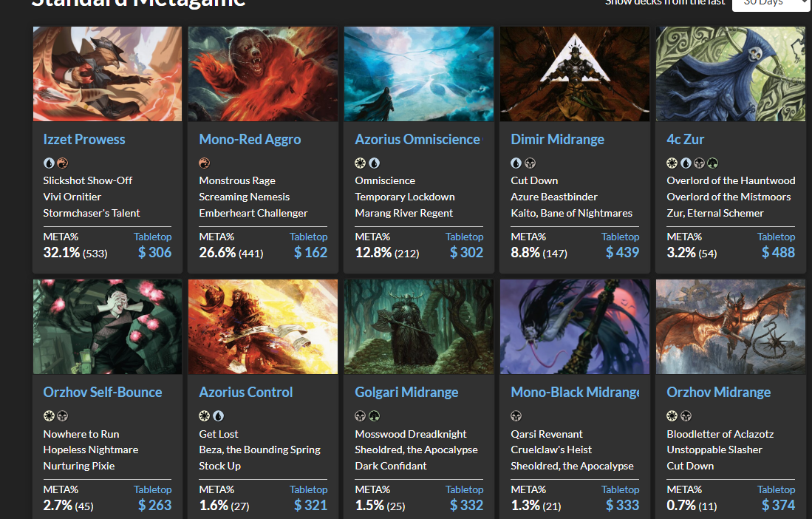Click Tabletop label on Izzet Prowess card
This screenshot has height=519, width=812.
(153, 237)
